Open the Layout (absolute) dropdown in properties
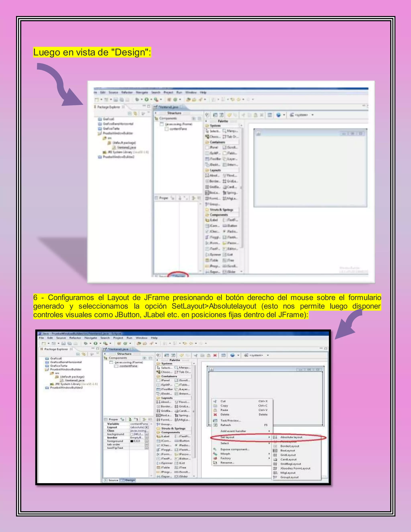The height and width of the screenshot is (532, 411). coord(146,427)
